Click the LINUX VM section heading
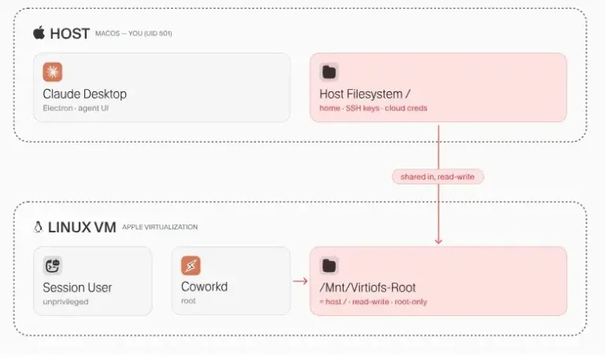Viewport: 605px width, 364px height. (82, 228)
